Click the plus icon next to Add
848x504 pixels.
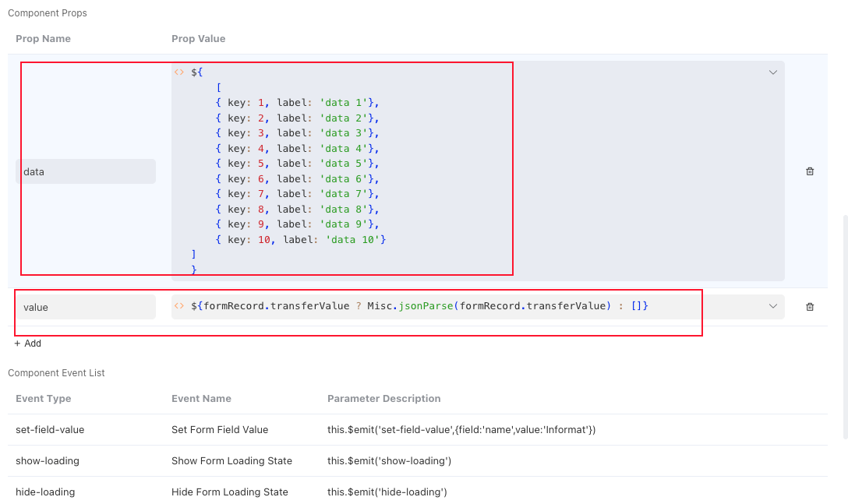click(x=17, y=343)
